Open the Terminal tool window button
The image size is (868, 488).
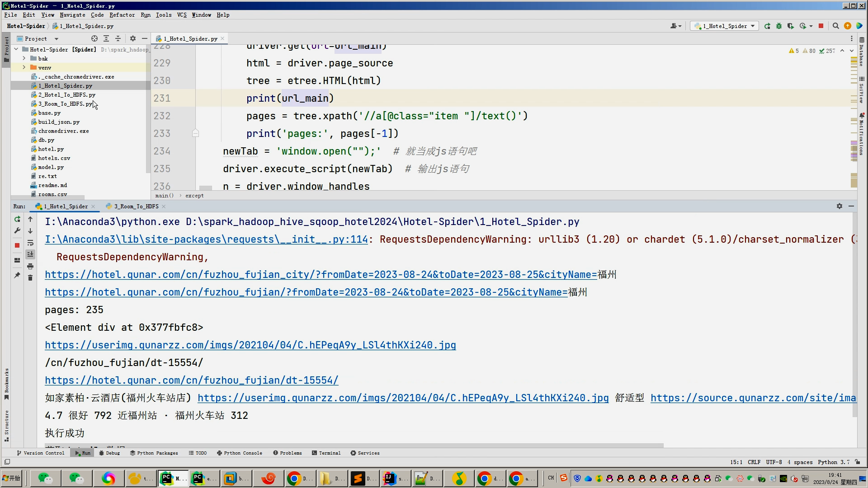pyautogui.click(x=326, y=453)
